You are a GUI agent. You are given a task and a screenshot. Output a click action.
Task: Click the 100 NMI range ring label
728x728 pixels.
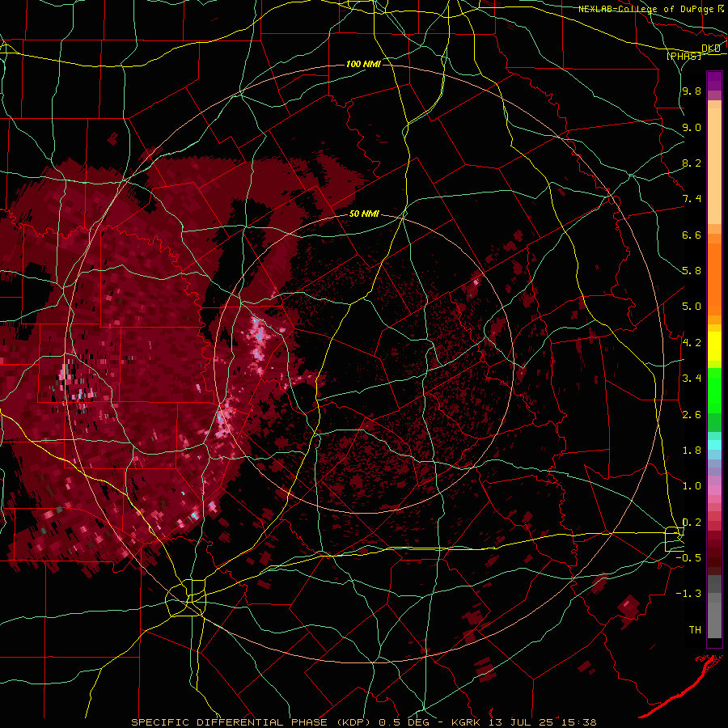pyautogui.click(x=363, y=64)
